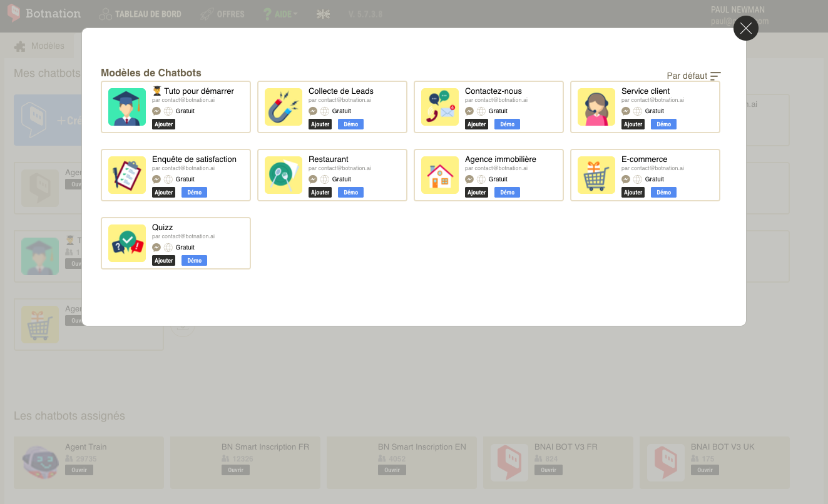
Task: Launch Démo for Quizz
Action: [x=194, y=261]
